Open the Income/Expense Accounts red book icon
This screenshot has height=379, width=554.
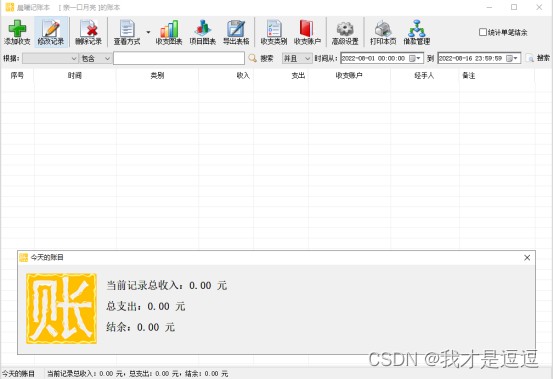(307, 32)
